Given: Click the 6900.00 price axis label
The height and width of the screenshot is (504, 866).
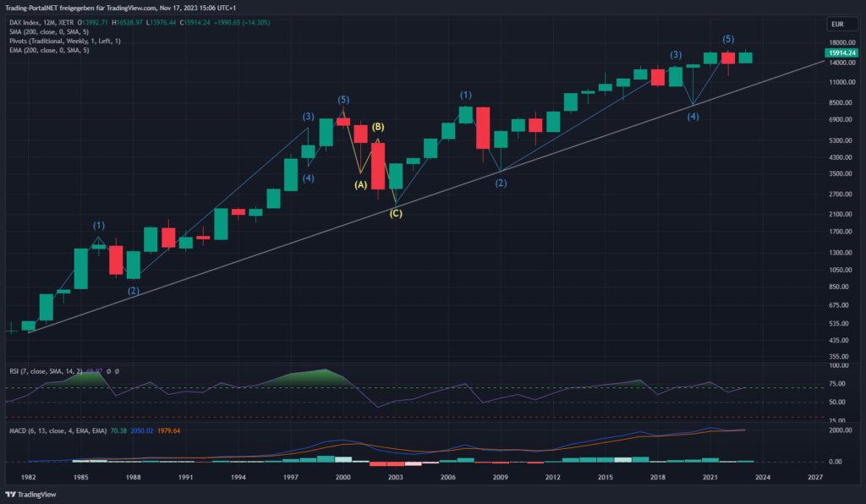Looking at the screenshot, I should point(842,120).
